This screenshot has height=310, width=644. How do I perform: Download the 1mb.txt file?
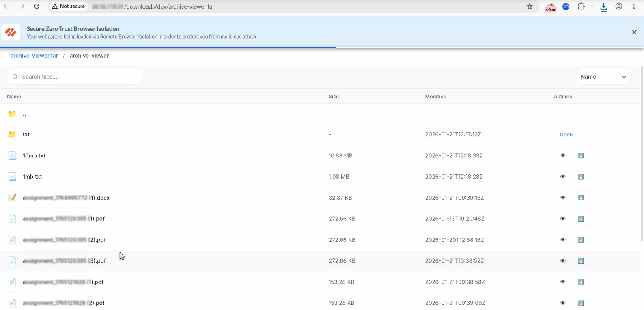581,177
